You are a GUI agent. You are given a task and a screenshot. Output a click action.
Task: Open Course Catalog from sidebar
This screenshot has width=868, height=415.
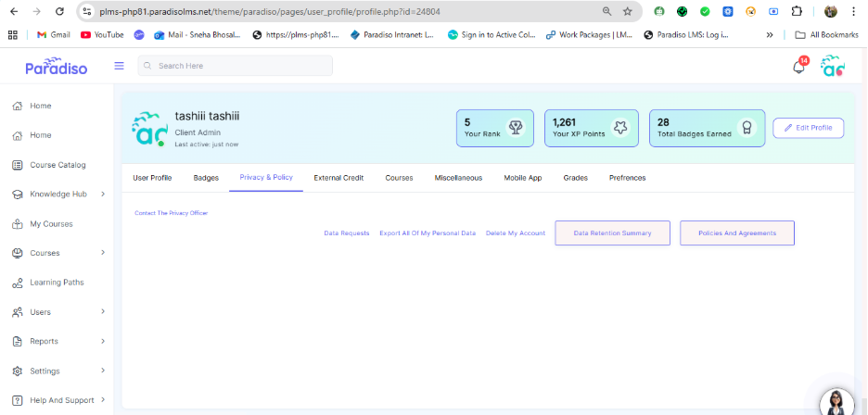coord(57,165)
